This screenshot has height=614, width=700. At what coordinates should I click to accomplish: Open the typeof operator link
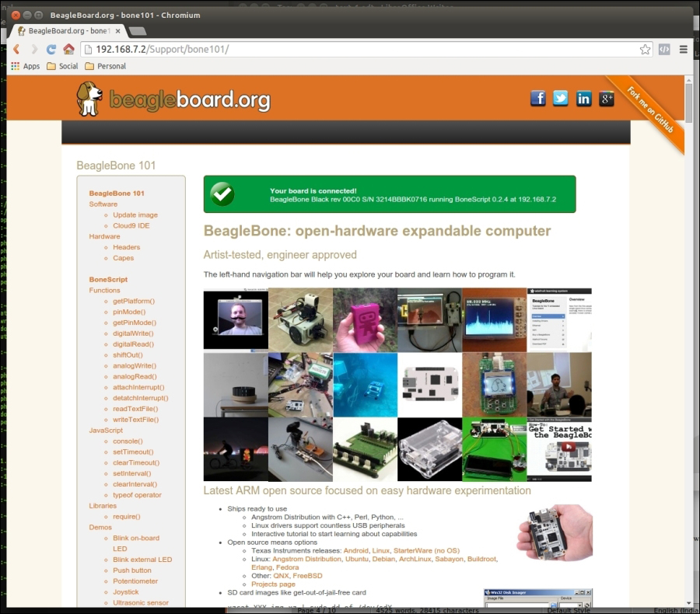point(137,495)
